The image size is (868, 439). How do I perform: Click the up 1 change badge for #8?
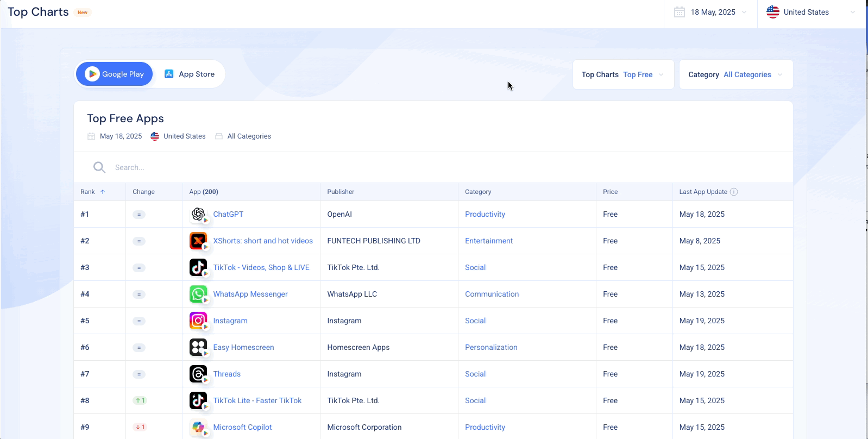tap(140, 400)
